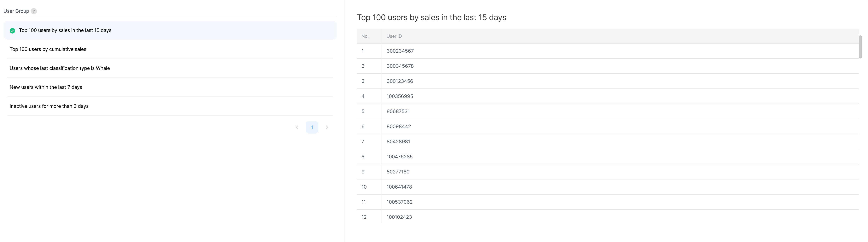This screenshot has width=868, height=242.
Task: Select Users whose last classification type is Whale
Action: click(60, 68)
